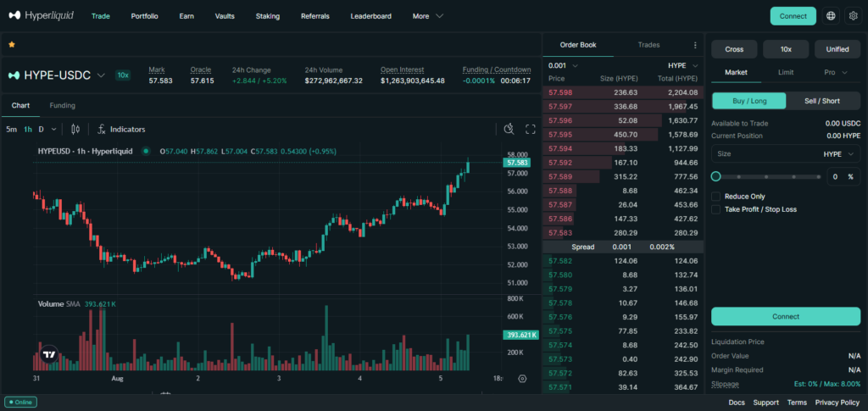
Task: Open the Portfolio page
Action: 144,16
